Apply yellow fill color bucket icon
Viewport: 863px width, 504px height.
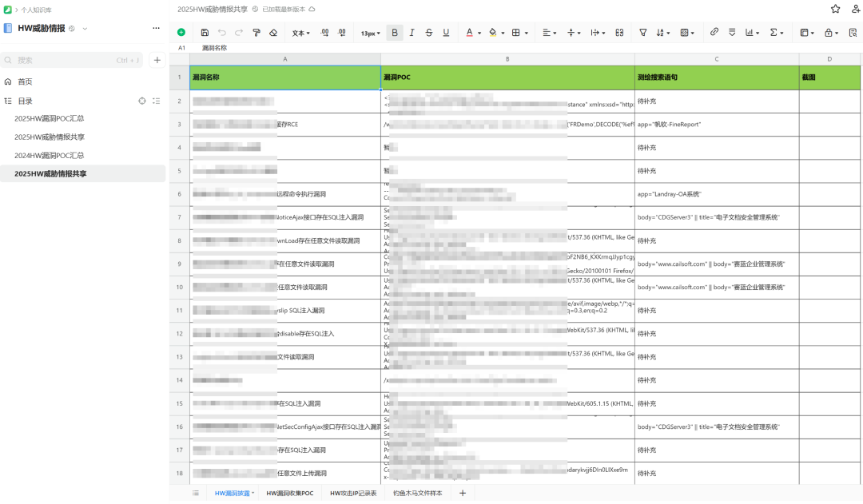click(x=492, y=33)
